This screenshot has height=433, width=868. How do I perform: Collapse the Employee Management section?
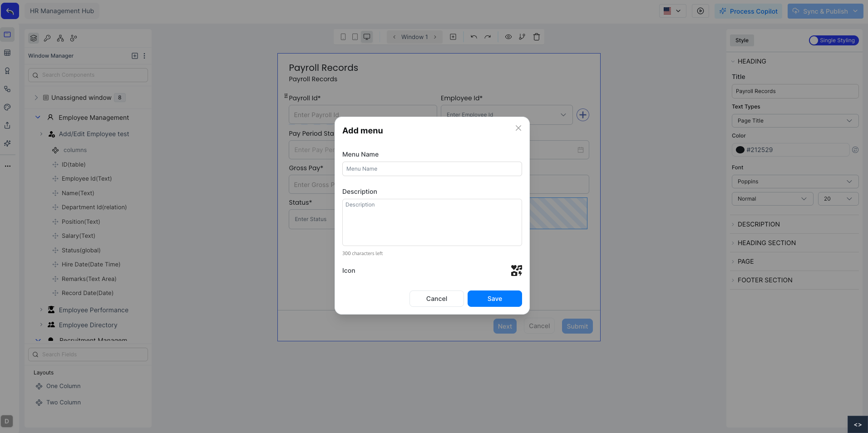(38, 118)
